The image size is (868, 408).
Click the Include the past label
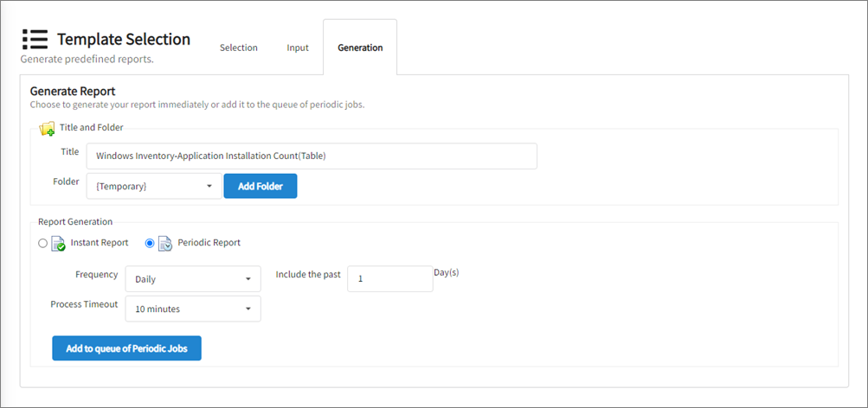tap(308, 274)
